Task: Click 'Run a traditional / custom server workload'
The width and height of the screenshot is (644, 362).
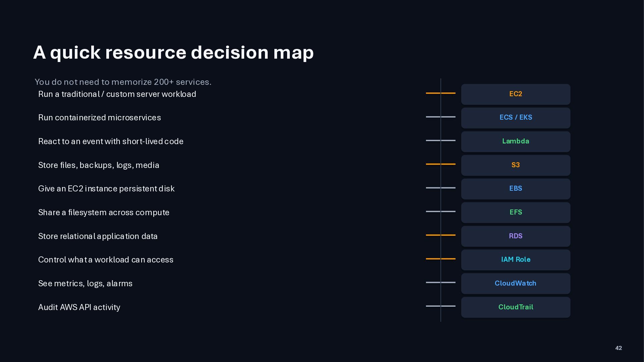Action: [117, 94]
